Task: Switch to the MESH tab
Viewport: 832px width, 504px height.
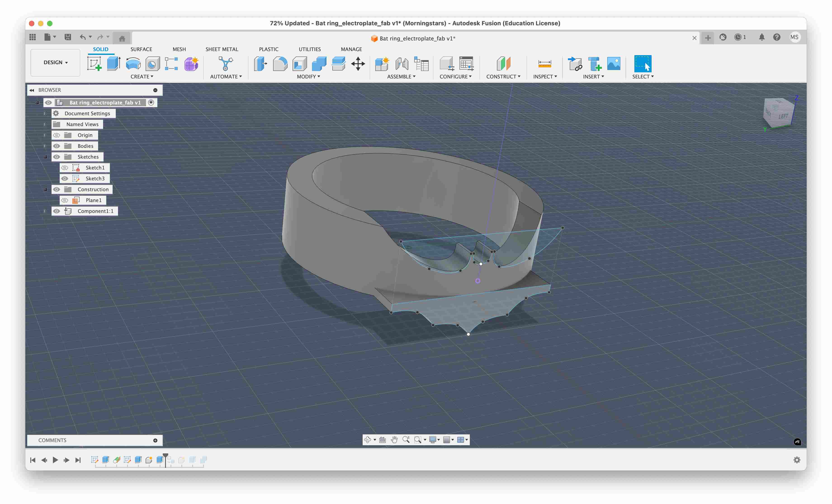Action: [x=179, y=49]
